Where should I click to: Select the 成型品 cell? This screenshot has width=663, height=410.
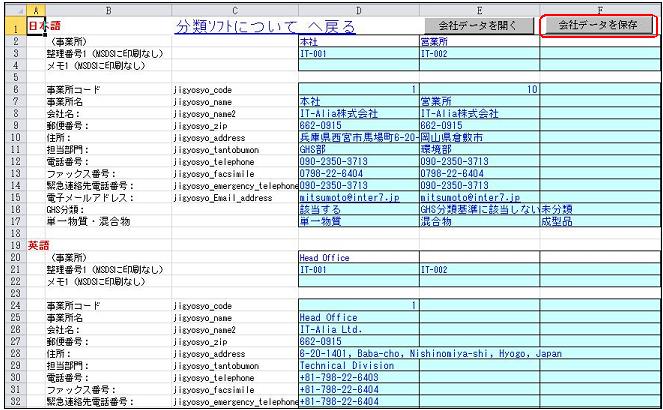pos(600,221)
